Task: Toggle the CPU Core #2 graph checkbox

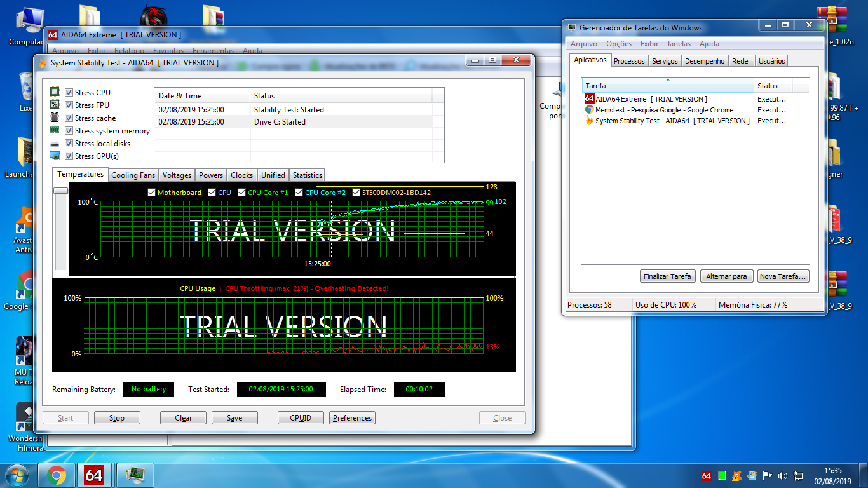Action: (x=299, y=193)
